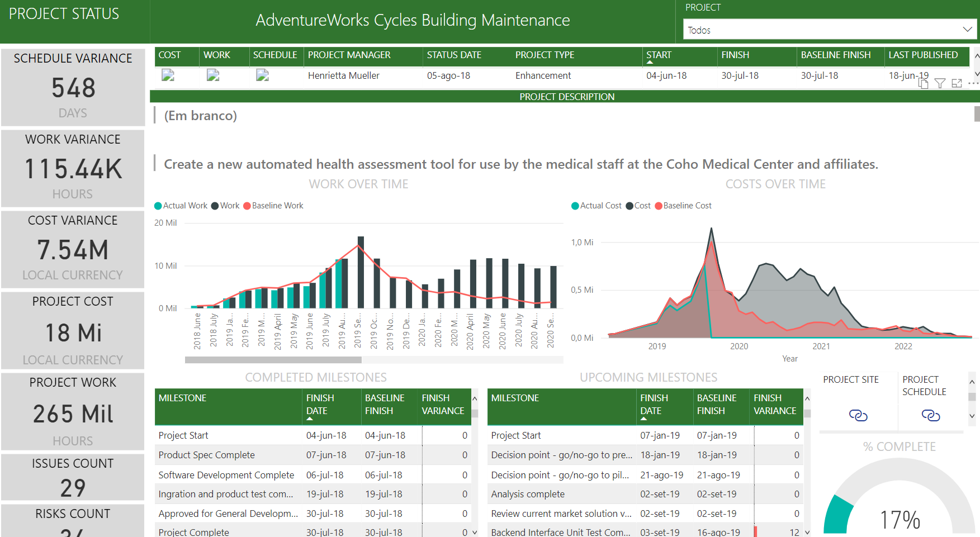Click the 05-ago-18 status date cell
Viewport: 980px width, 537px height.
pos(448,75)
